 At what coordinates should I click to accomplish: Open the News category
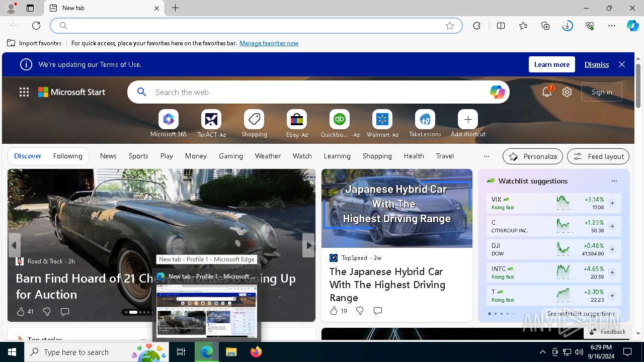[108, 156]
